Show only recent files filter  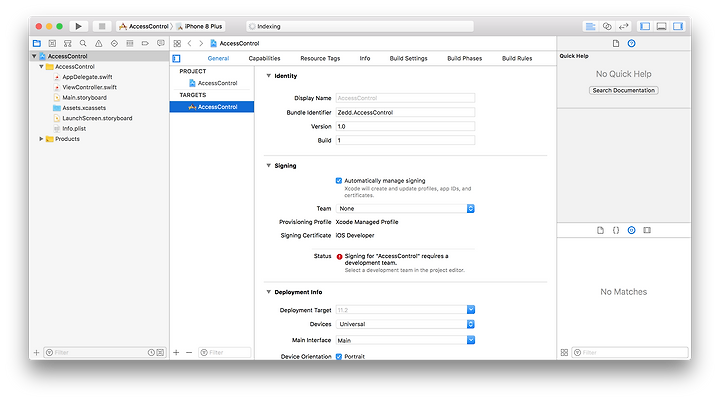[151, 352]
